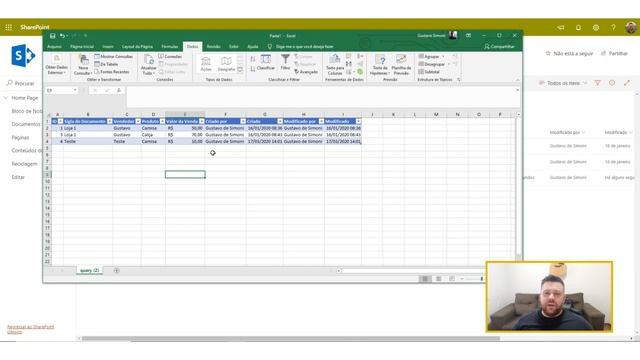640x360 pixels.
Task: Select the query (2) sheet tab
Action: click(89, 271)
